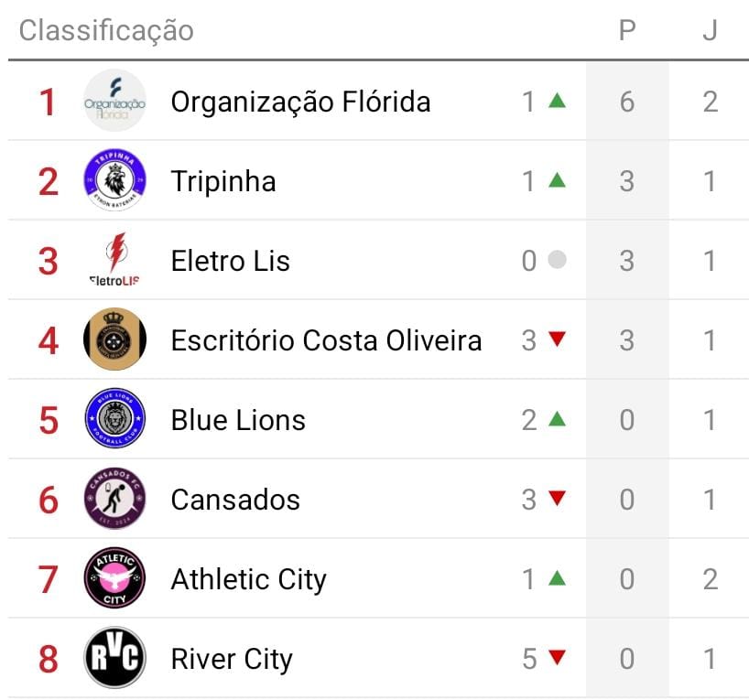This screenshot has height=700, width=749.
Task: Click the red down arrow beside River City
Action: (557, 658)
